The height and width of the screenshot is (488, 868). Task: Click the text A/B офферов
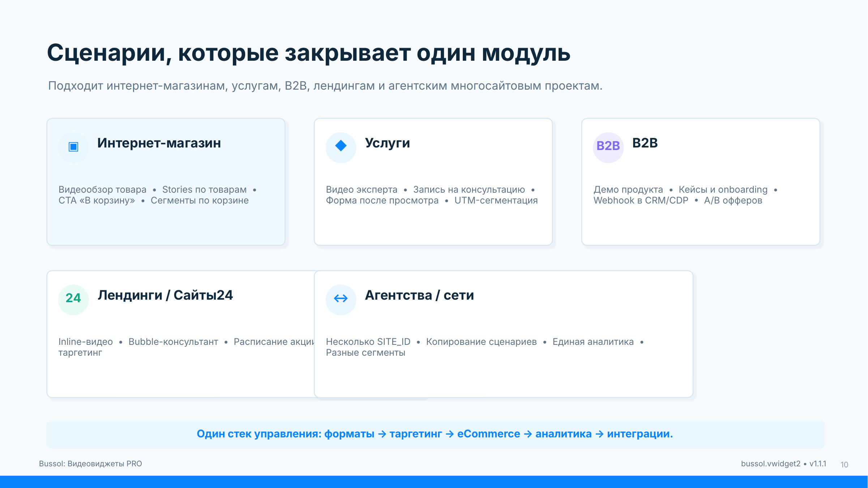(733, 200)
